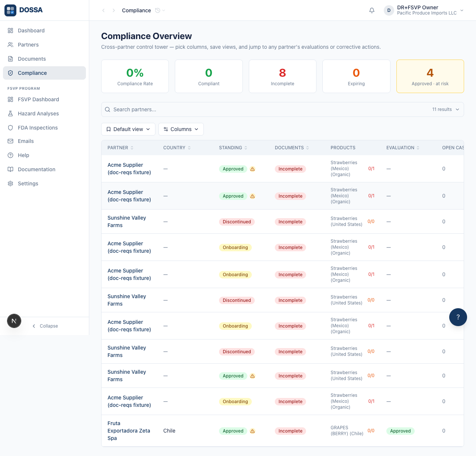Image resolution: width=476 pixels, height=456 pixels.
Task: Select the Compliance Rate card
Action: tap(135, 76)
